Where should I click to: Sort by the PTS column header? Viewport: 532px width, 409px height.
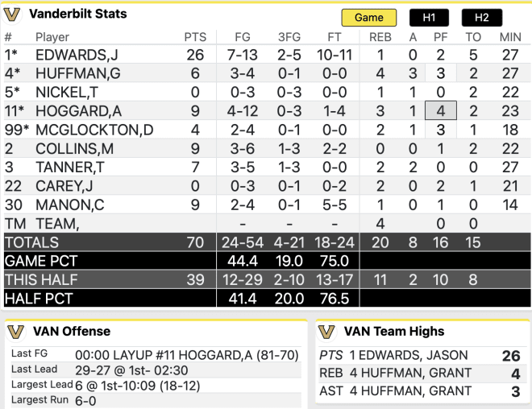(195, 37)
